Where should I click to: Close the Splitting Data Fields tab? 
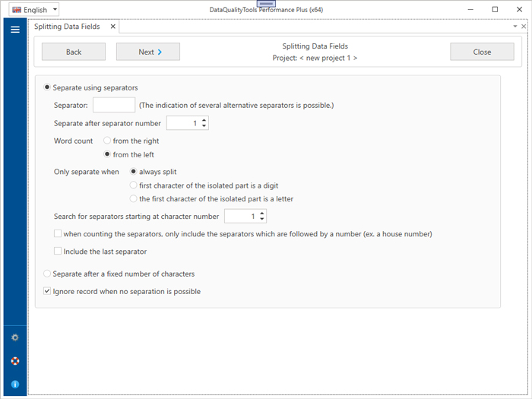tap(113, 27)
